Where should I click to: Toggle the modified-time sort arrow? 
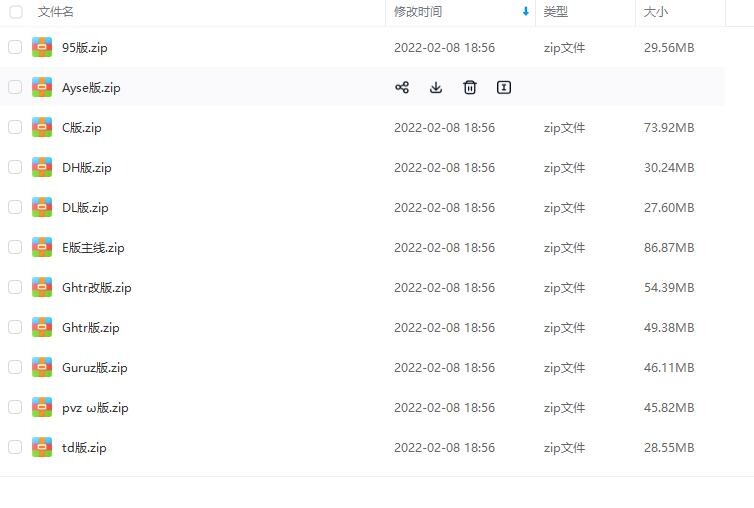(x=526, y=12)
